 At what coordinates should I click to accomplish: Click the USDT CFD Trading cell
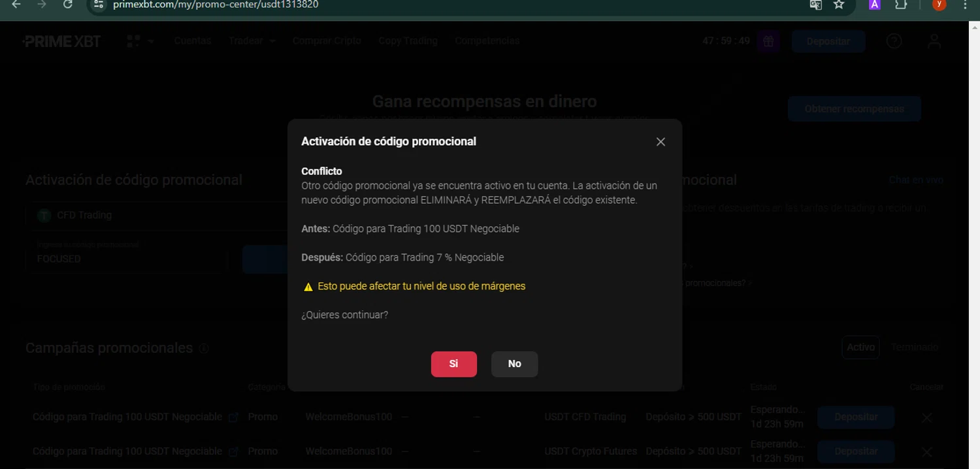585,417
